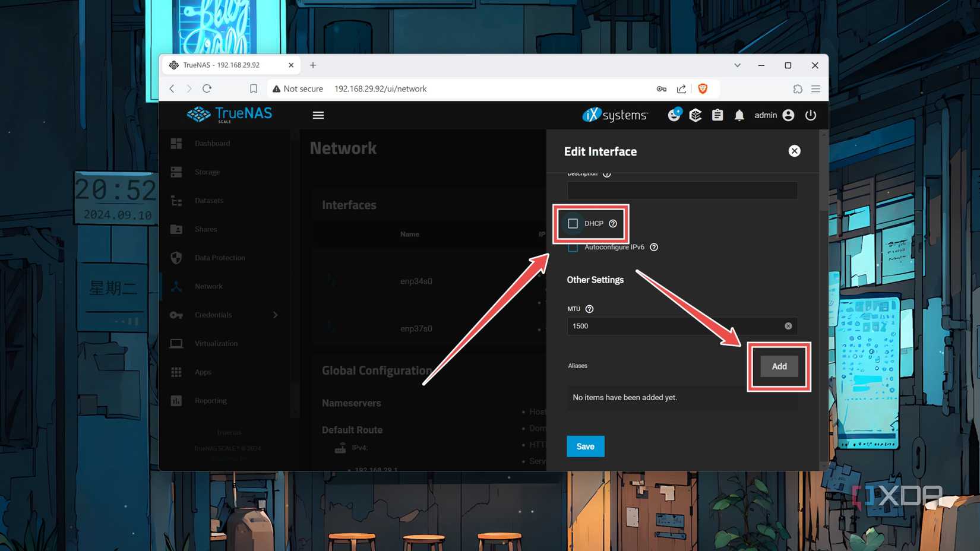Toggle the Autoconfigure IPv6 checkbox

573,247
